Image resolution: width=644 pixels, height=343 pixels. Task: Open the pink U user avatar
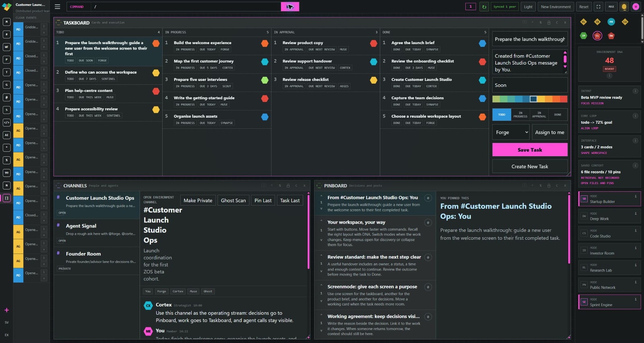pyautogui.click(x=636, y=7)
